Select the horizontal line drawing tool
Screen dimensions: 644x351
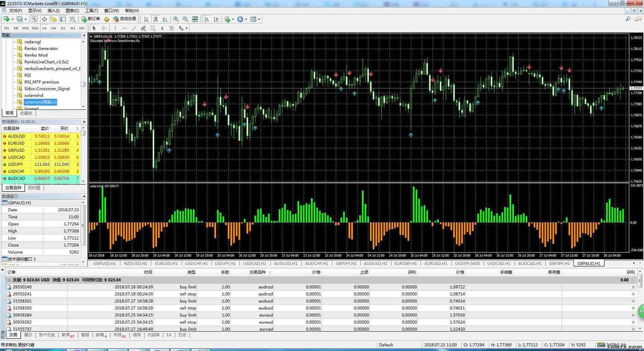pos(124,28)
